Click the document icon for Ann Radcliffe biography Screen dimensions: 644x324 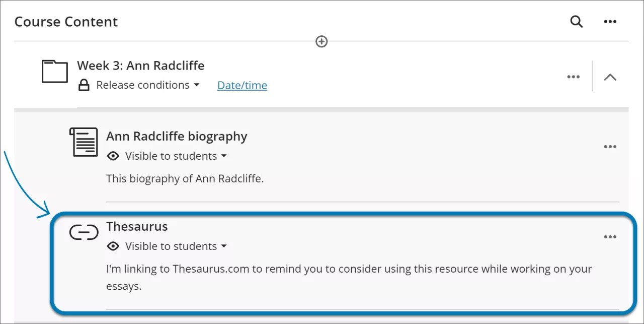point(84,143)
